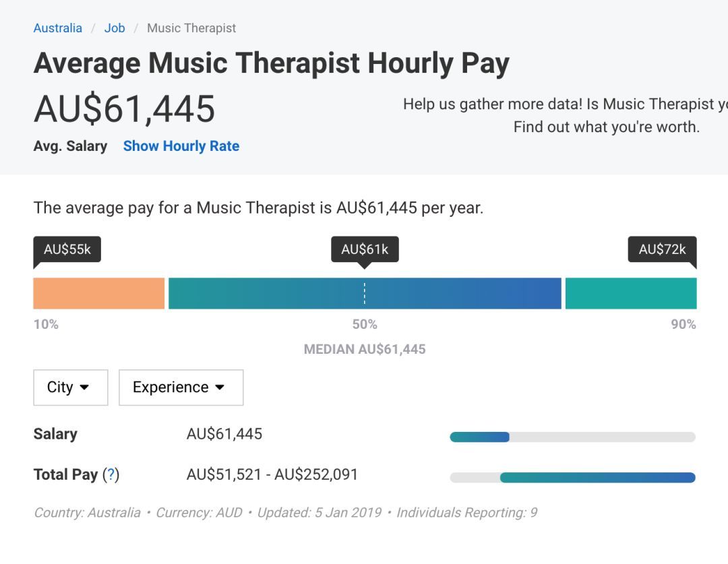This screenshot has width=728, height=564.
Task: Click the AU$55k tooltip marker
Action: [67, 250]
